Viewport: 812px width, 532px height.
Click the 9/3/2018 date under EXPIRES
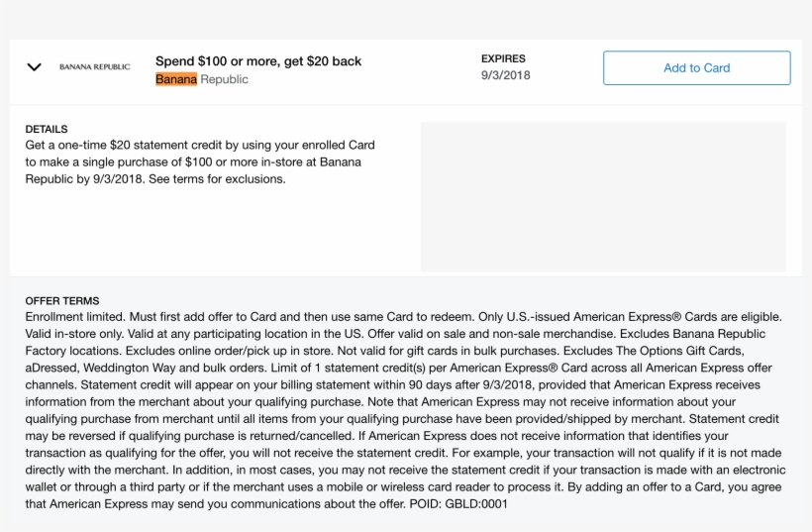[x=506, y=75]
